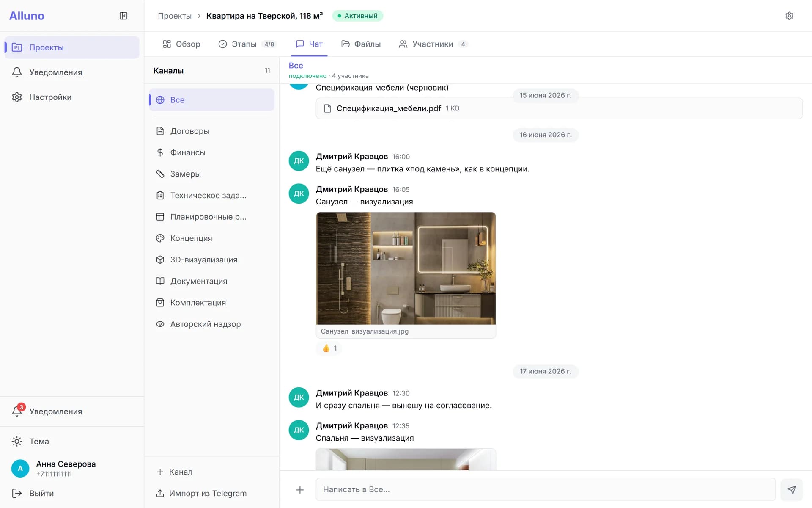This screenshot has width=812, height=508.
Task: Click the Активный status badge
Action: coord(358,16)
